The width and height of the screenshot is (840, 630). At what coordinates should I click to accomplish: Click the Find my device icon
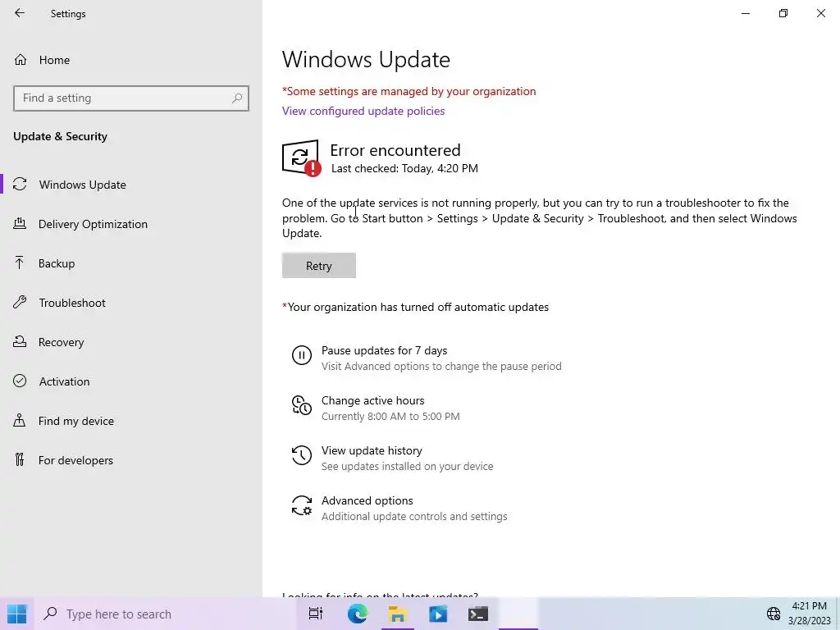[x=20, y=421]
